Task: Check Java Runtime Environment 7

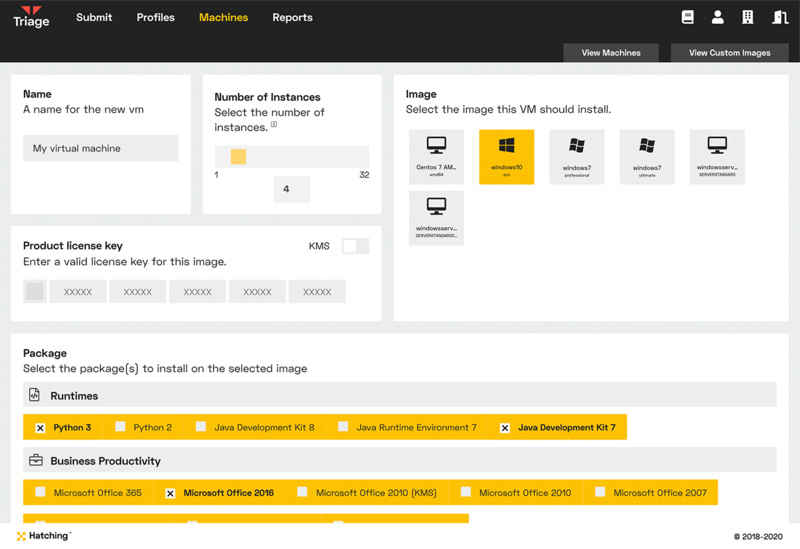Action: click(343, 427)
